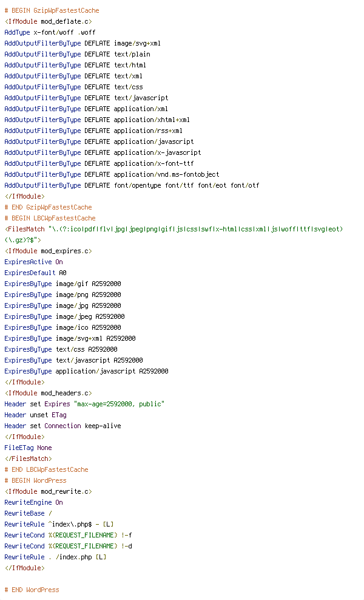Place cursor on DEFLATE image/svg+xml line
This screenshot has height=600, width=364.
pyautogui.click(x=83, y=43)
